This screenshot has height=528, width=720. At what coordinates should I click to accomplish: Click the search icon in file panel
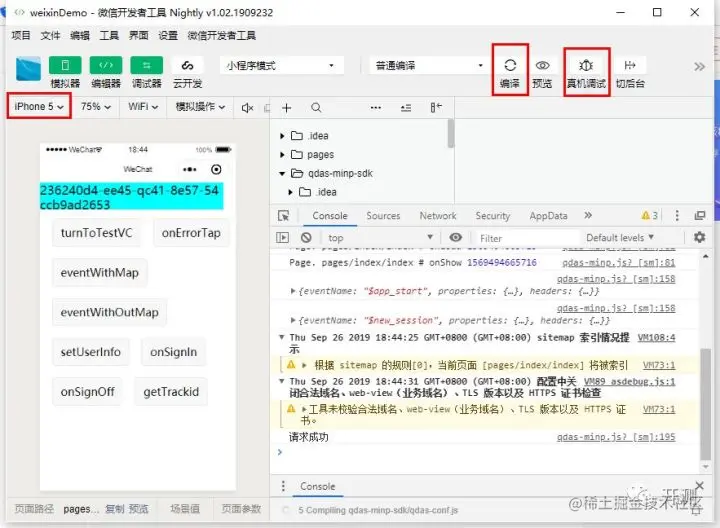[316, 108]
